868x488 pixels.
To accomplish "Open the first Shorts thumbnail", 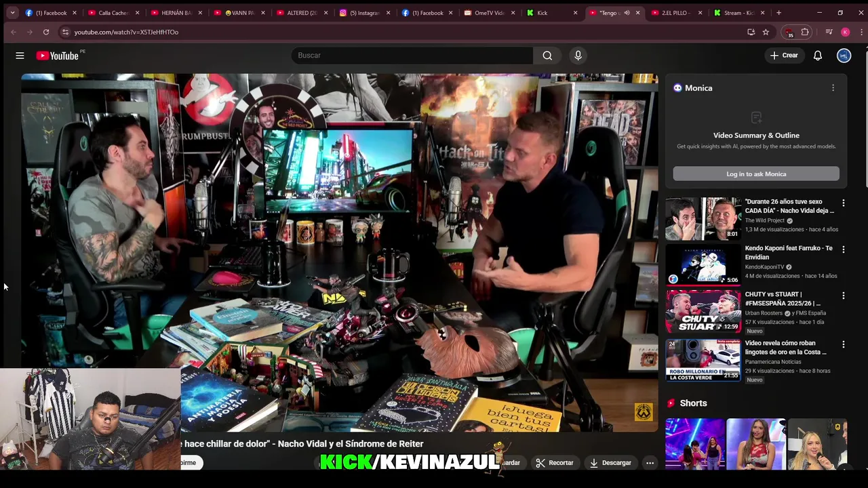I will coord(695,445).
